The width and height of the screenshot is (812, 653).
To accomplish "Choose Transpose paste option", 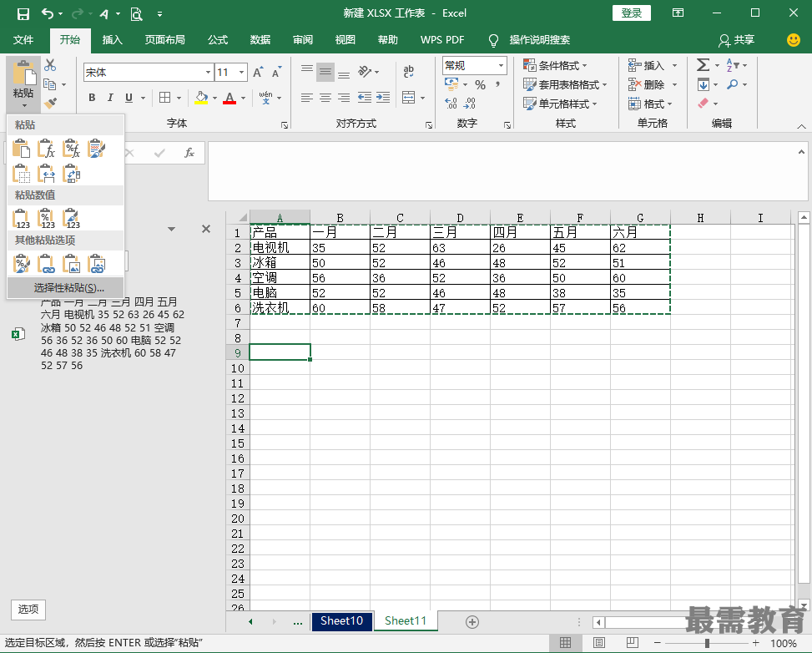I will (x=71, y=174).
